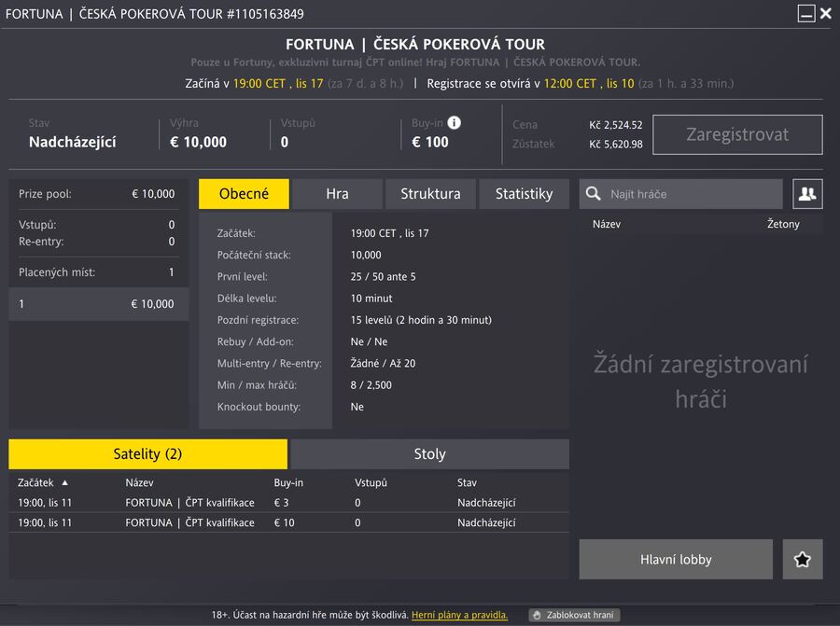
Task: Click the Cena value Kč 2,524.52
Action: tap(616, 125)
